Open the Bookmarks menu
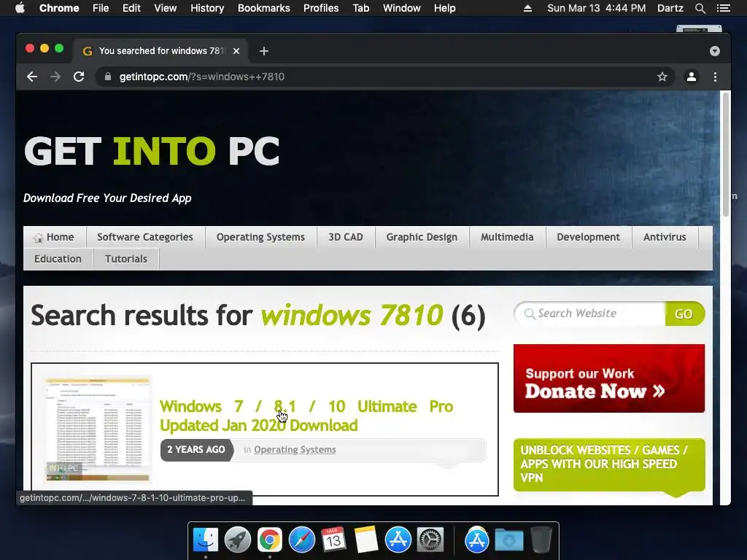Image resolution: width=747 pixels, height=560 pixels. pyautogui.click(x=264, y=8)
